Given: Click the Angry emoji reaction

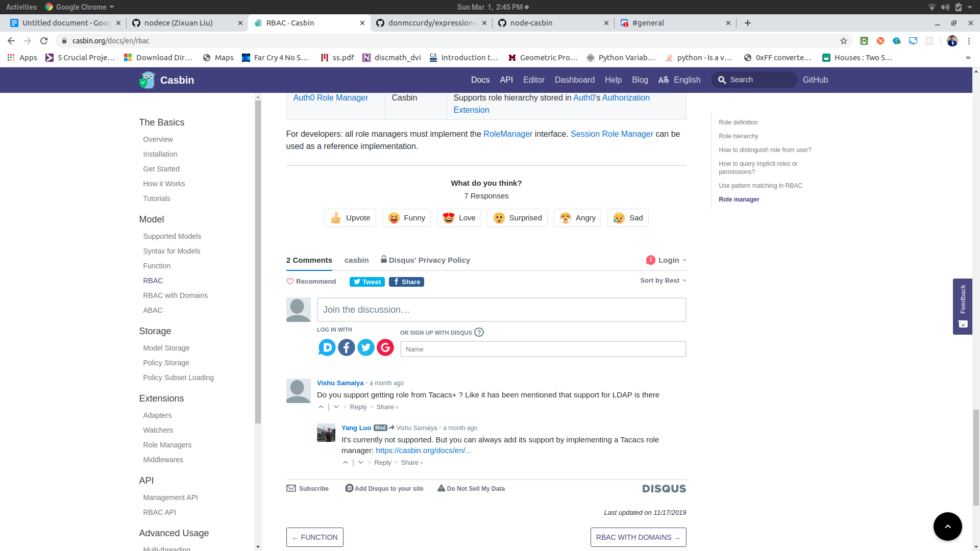Looking at the screenshot, I should [577, 218].
